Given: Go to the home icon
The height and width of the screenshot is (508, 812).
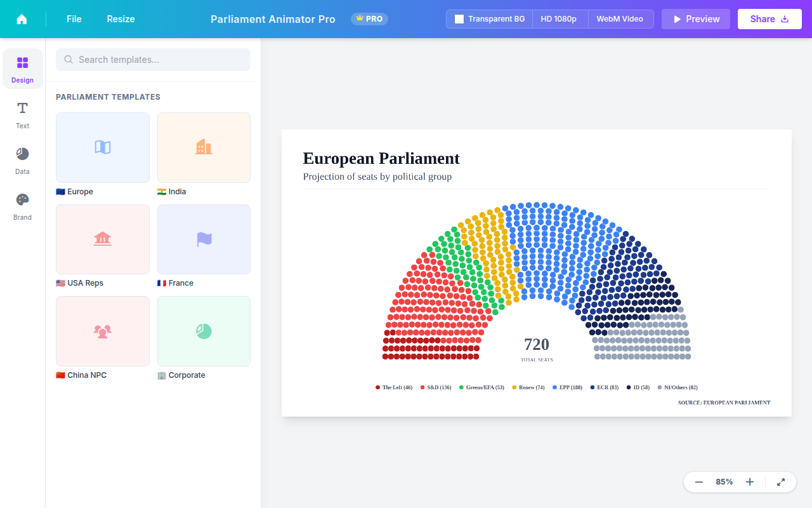Looking at the screenshot, I should point(22,19).
